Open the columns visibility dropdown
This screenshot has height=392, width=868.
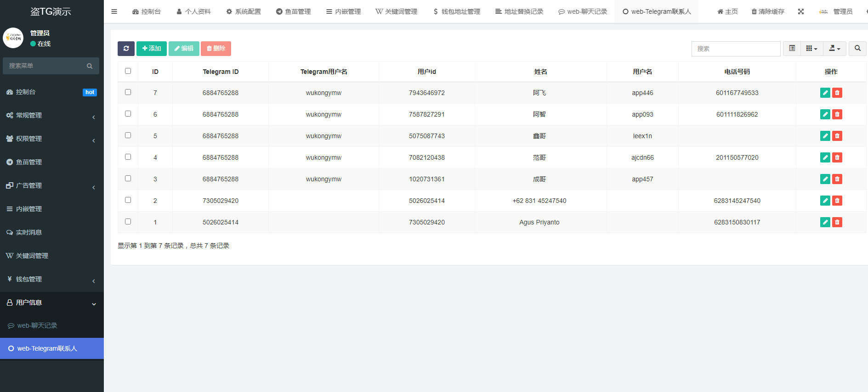811,49
